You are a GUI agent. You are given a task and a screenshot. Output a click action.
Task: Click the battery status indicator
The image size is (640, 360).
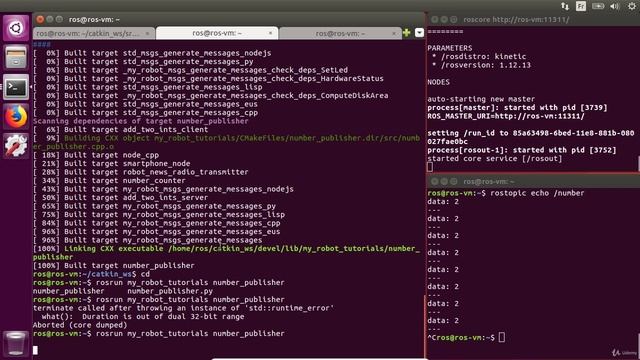click(x=598, y=6)
